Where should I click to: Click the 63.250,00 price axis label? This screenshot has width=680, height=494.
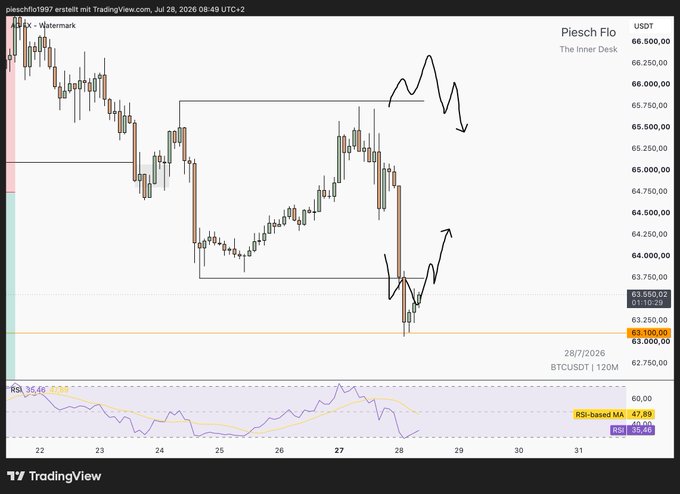tap(649, 320)
